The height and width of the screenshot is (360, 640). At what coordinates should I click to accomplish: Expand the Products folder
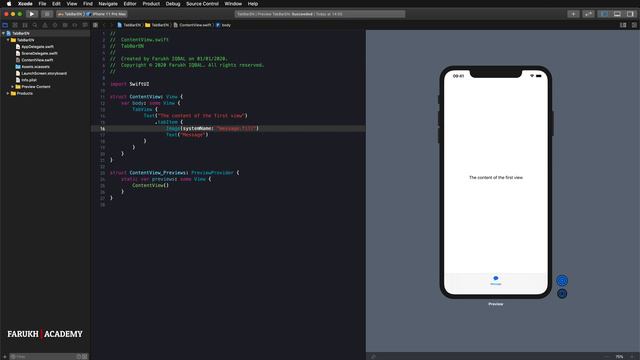(x=8, y=93)
